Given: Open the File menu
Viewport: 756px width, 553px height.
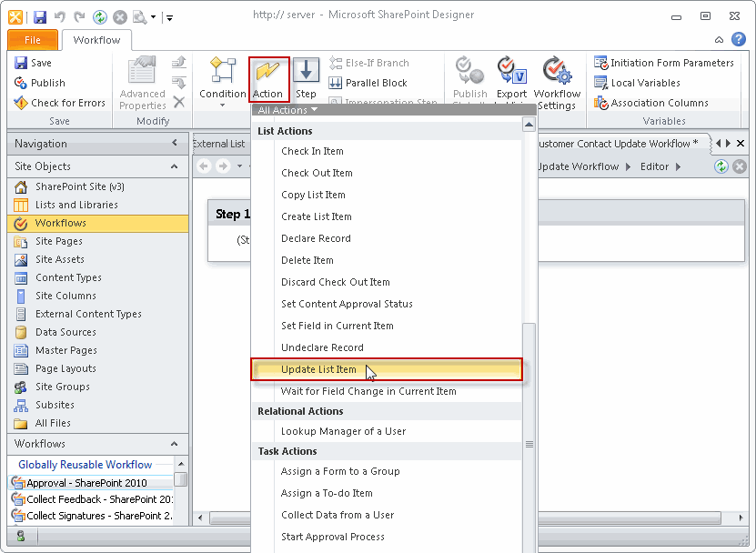Looking at the screenshot, I should pos(32,39).
